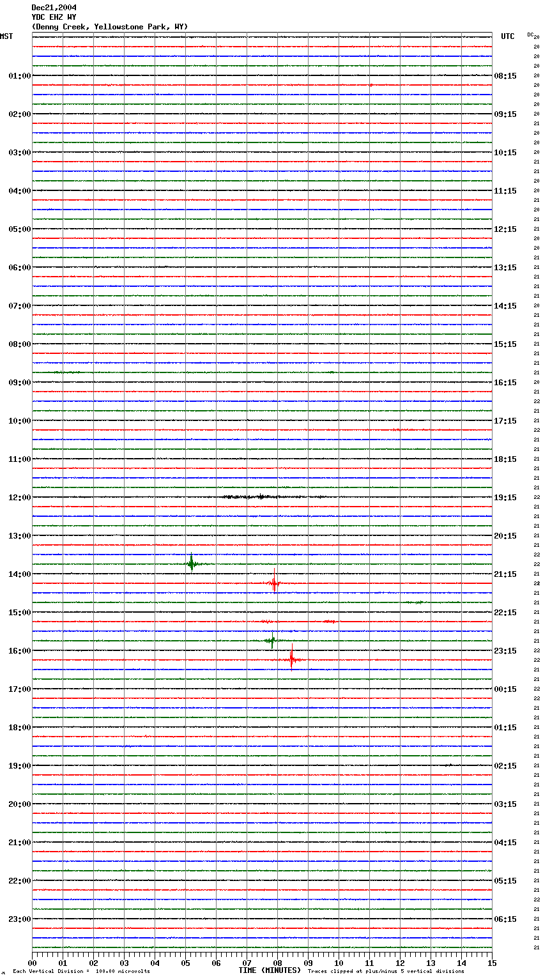This screenshot has width=543, height=980.
Task: Click the 19:15 UTC label
Action: [505, 498]
